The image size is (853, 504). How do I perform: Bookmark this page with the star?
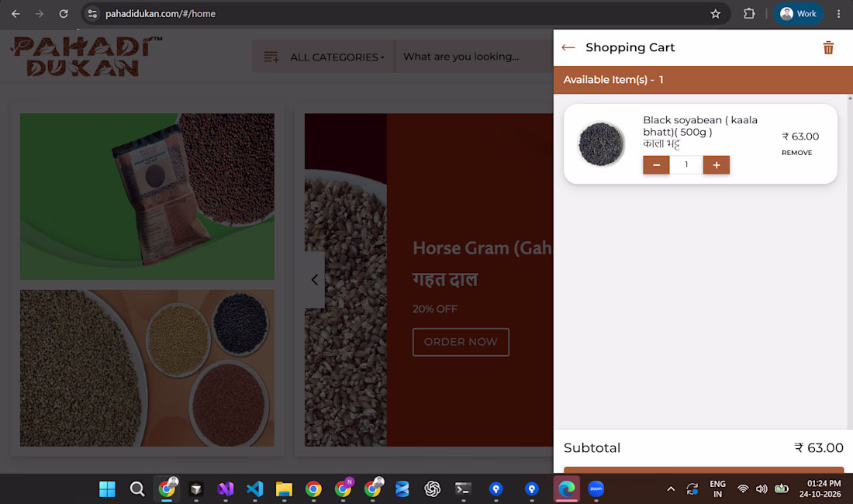tap(716, 14)
